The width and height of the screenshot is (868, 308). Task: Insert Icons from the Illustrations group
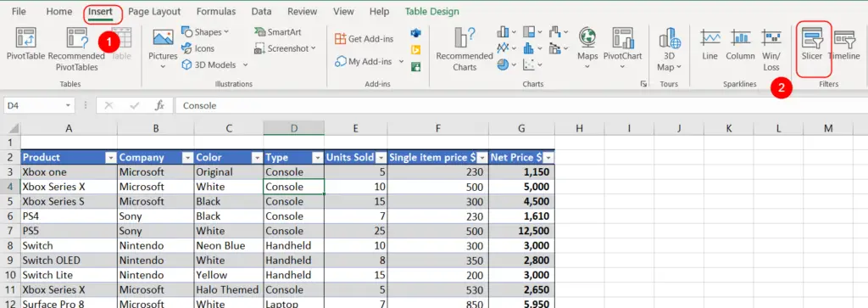point(198,48)
